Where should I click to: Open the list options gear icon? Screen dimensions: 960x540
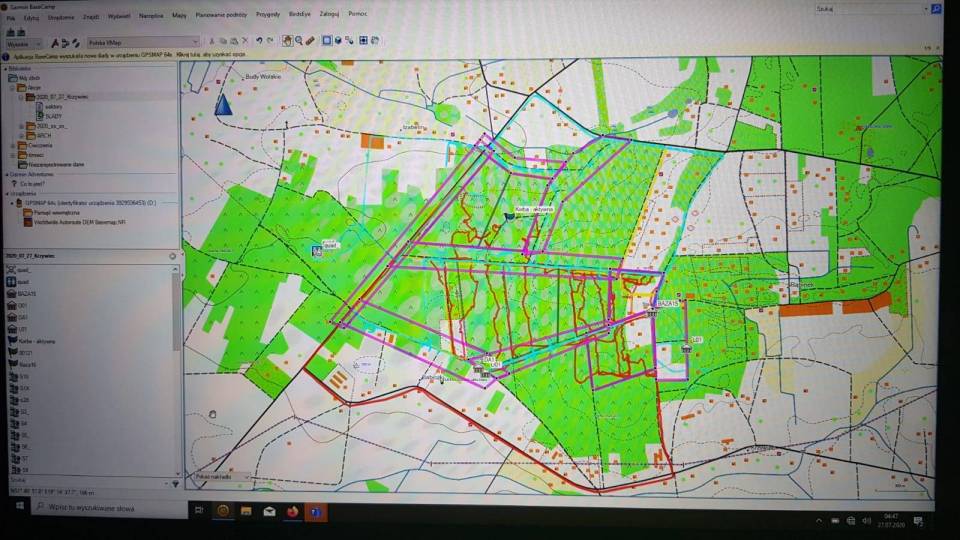[x=172, y=256]
